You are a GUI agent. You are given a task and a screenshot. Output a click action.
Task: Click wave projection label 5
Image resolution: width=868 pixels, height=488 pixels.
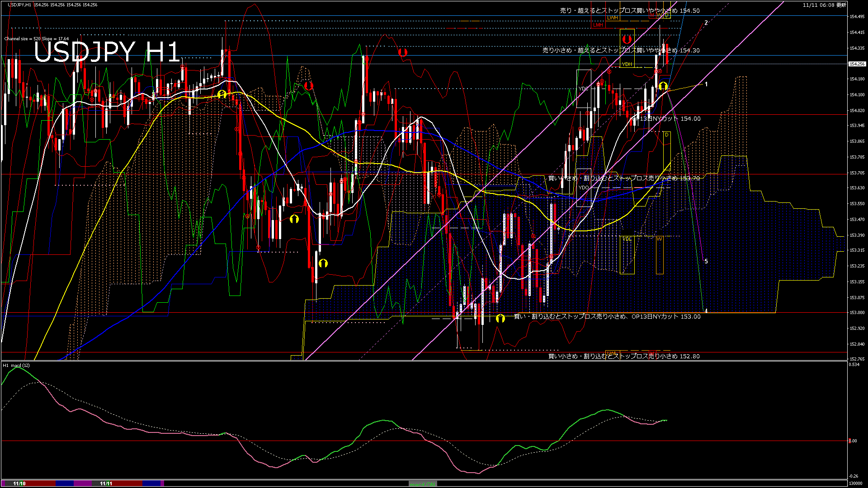[x=706, y=262]
